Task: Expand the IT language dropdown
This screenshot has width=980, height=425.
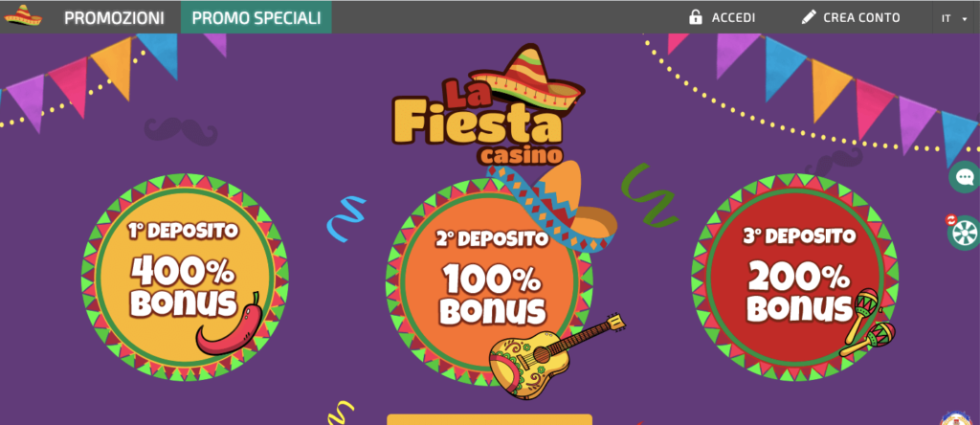Action: 954,18
